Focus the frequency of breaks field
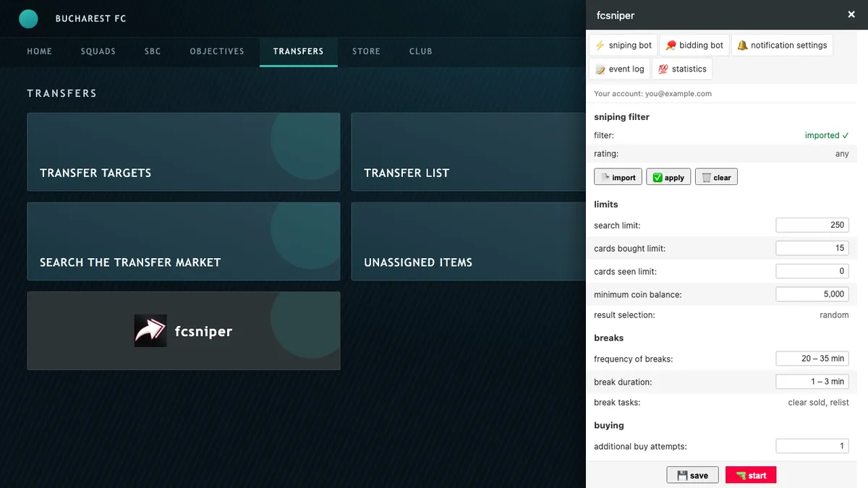The width and height of the screenshot is (868, 488). [812, 359]
